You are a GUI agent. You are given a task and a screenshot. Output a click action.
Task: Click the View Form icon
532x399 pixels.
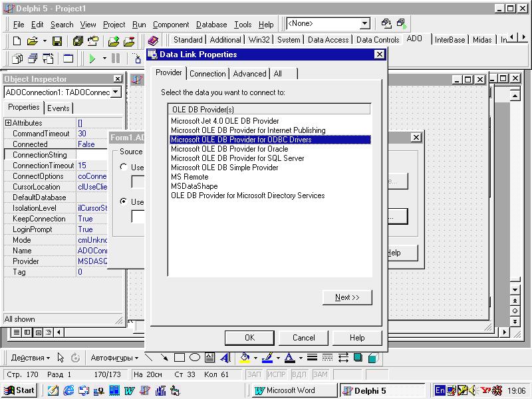click(x=33, y=59)
